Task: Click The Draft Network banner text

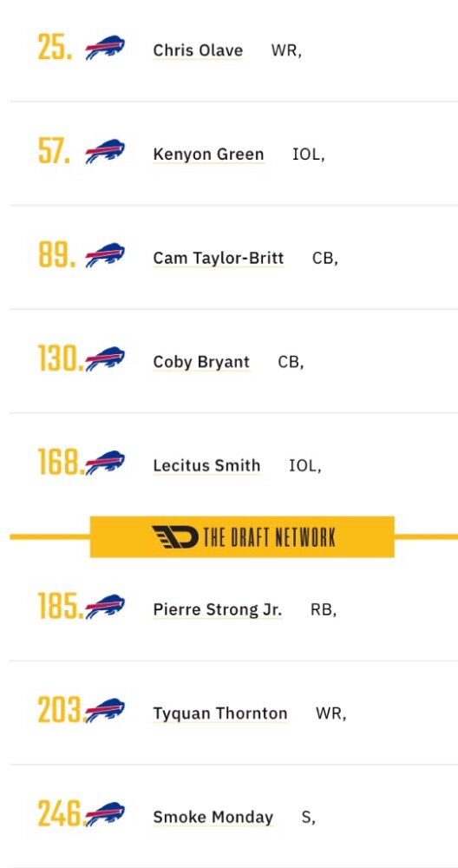Action: click(x=270, y=537)
